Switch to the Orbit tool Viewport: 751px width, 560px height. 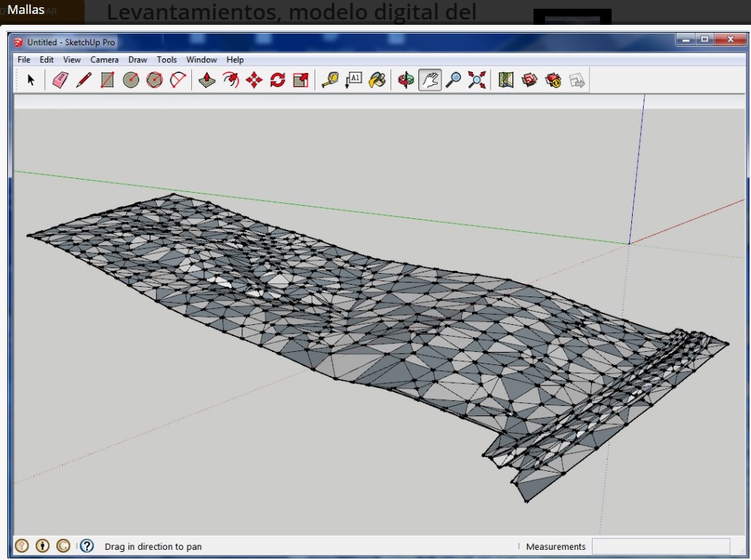pyautogui.click(x=406, y=80)
